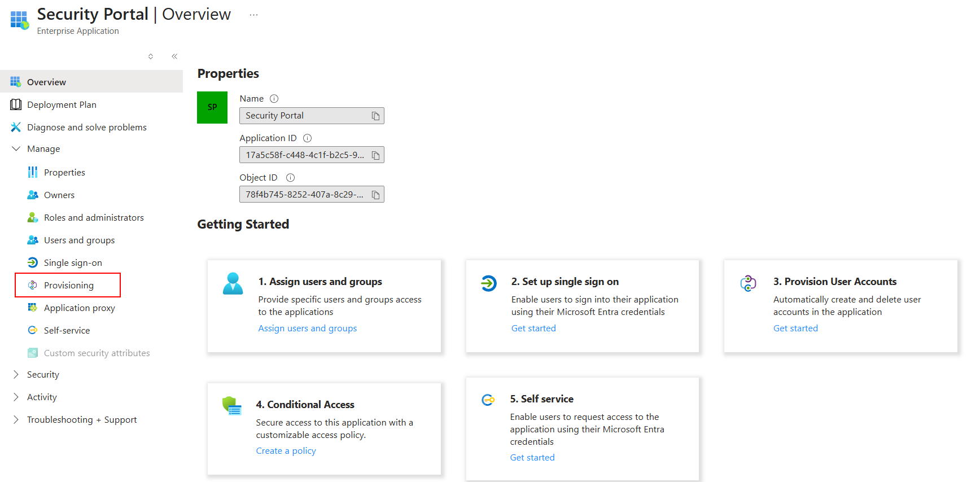Click the Properties bars icon in sidebar
980x482 pixels.
click(33, 172)
